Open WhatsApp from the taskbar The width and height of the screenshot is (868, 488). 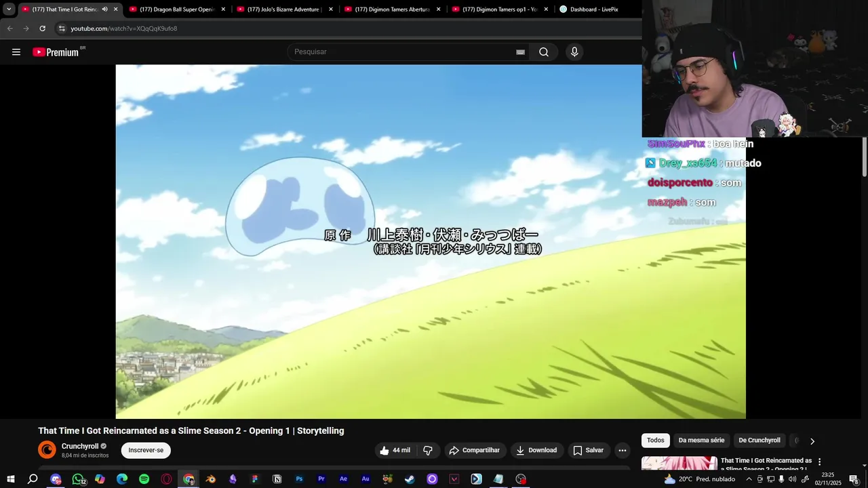click(78, 479)
